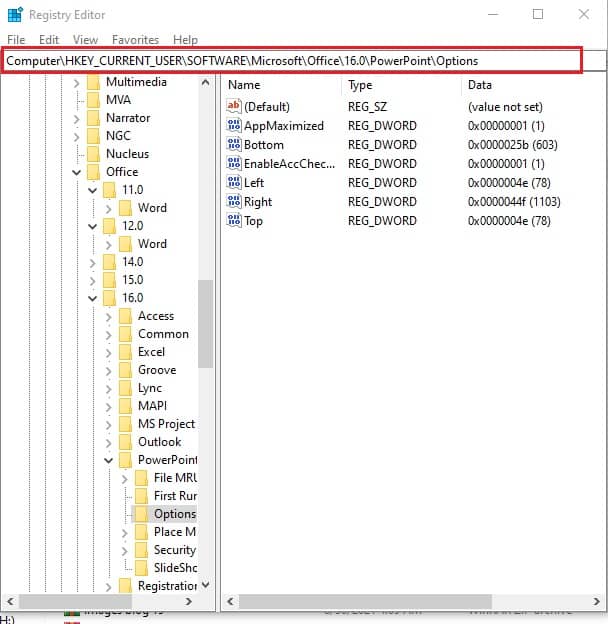Click the registry path address bar
Viewport: 608px width, 624px height.
(x=292, y=61)
